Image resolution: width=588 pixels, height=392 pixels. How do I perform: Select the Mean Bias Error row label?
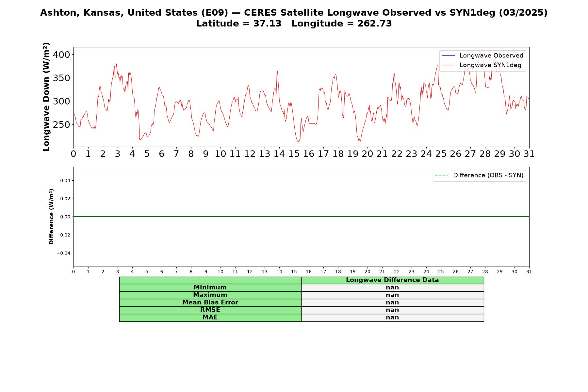210,302
